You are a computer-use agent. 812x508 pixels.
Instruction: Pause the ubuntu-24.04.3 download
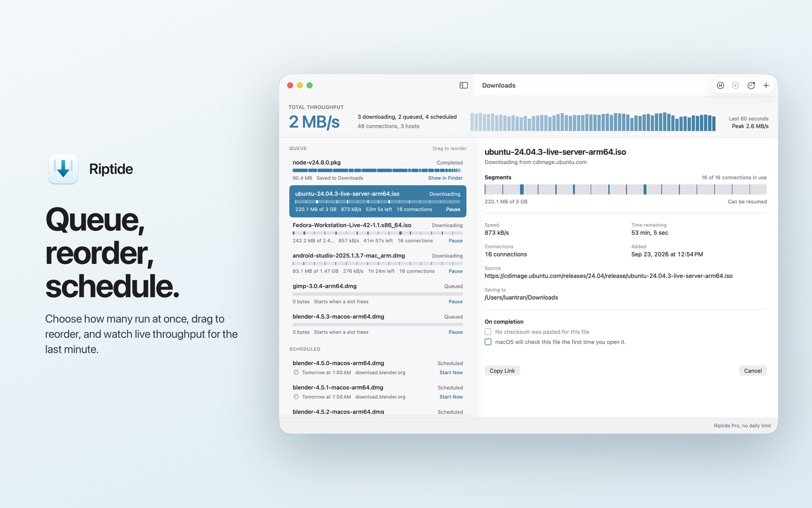[453, 209]
